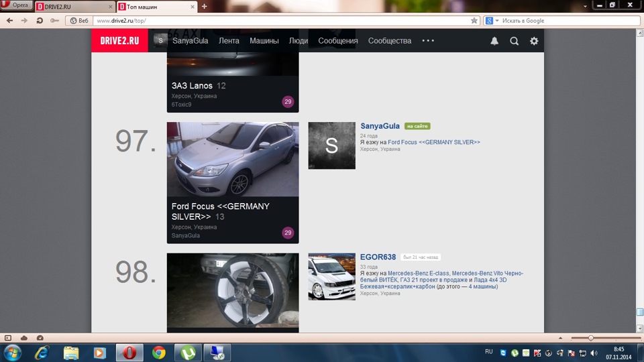Focus the drive2.ru/top address bar
The width and height of the screenshot is (644, 362).
pyautogui.click(x=282, y=21)
